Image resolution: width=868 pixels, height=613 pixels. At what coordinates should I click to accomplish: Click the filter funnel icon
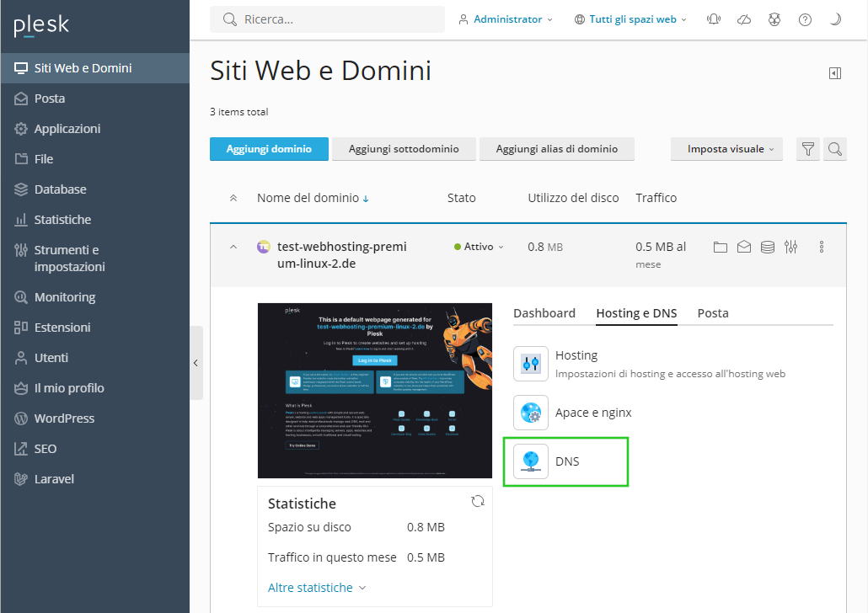click(x=807, y=149)
